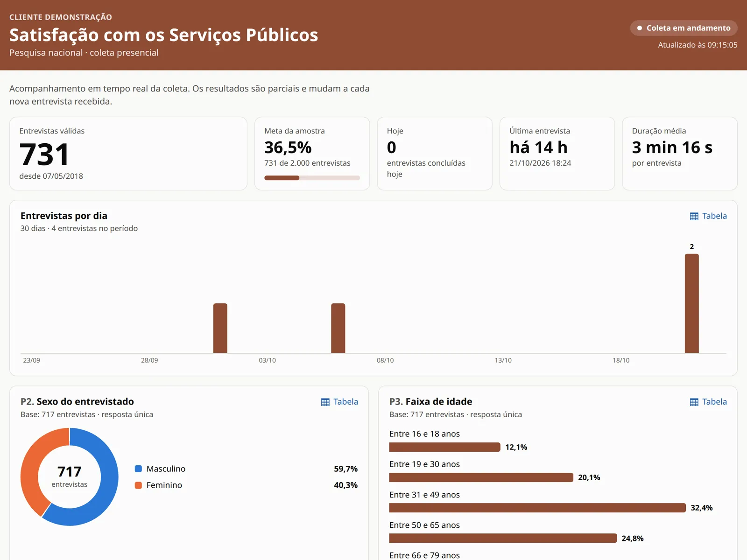Click 'desde 07/05/2018' date text

(51, 176)
